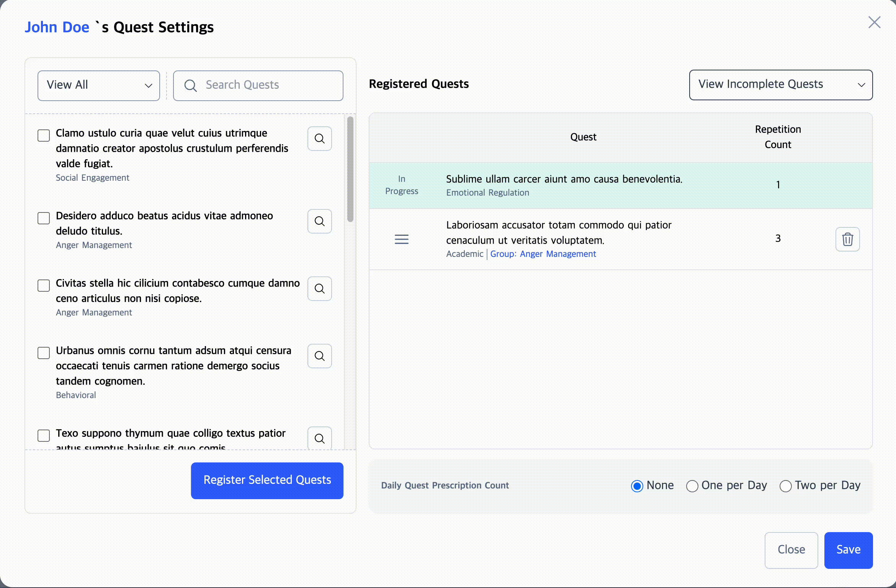Image resolution: width=896 pixels, height=588 pixels.
Task: Preview the 'Clamo ustulo curia' quest details
Action: [x=319, y=139]
